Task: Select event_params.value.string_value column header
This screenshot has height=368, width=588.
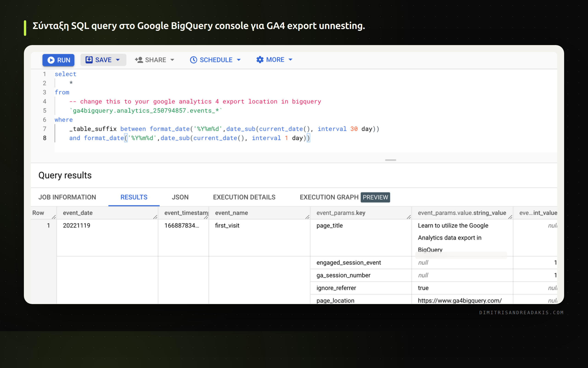Action: pos(462,213)
